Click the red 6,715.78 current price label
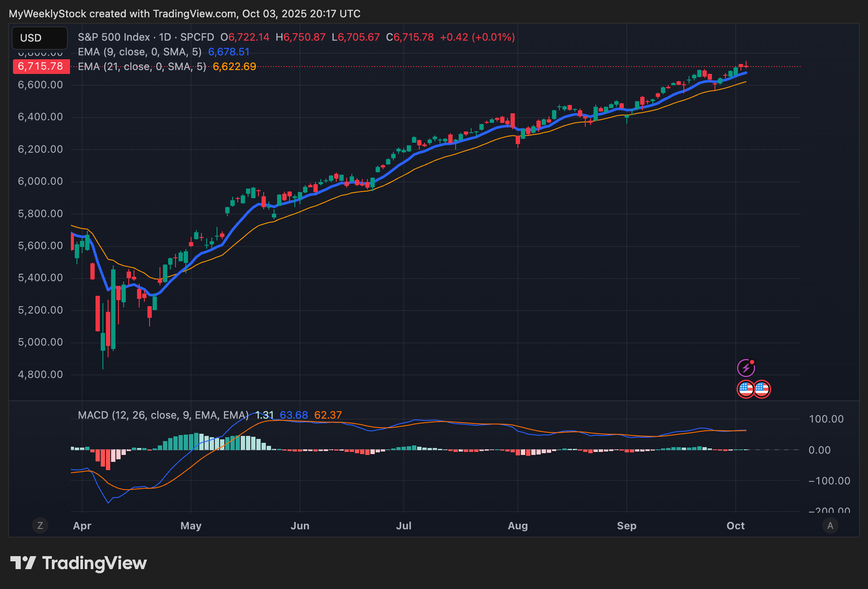Screen dimensions: 868x589 41,67
